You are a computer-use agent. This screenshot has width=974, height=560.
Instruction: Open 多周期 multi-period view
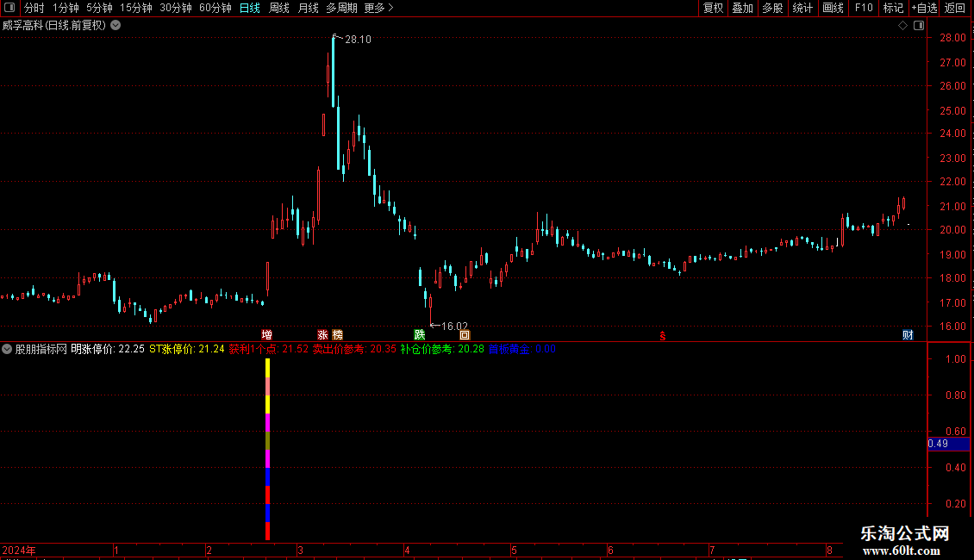[341, 8]
